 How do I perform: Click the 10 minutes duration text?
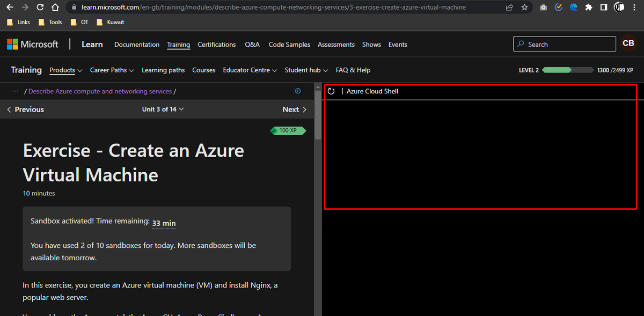(39, 193)
